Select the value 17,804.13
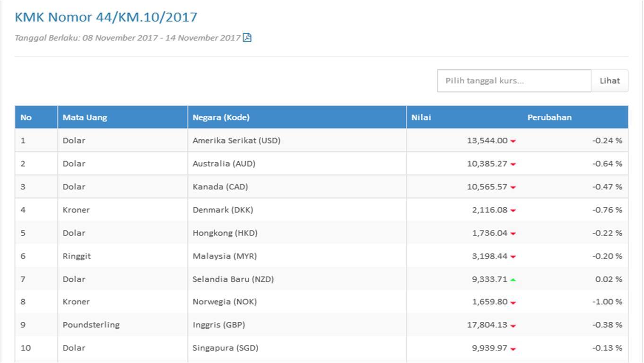The width and height of the screenshot is (644, 363). 487,325
